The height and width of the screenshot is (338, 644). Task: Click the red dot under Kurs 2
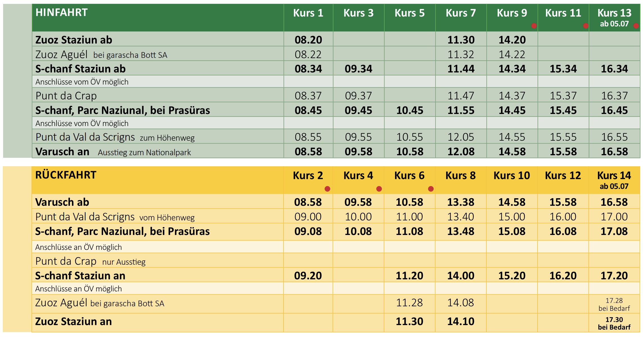pos(327,189)
